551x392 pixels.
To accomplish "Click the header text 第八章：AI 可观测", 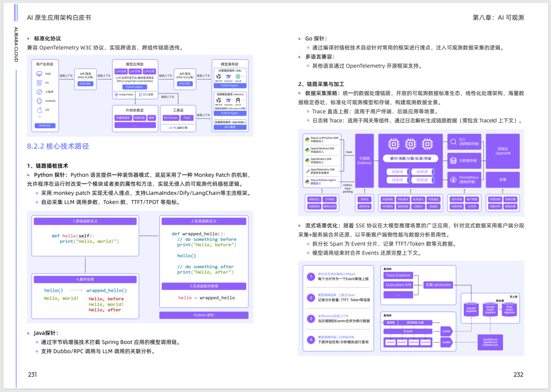I will coord(498,17).
